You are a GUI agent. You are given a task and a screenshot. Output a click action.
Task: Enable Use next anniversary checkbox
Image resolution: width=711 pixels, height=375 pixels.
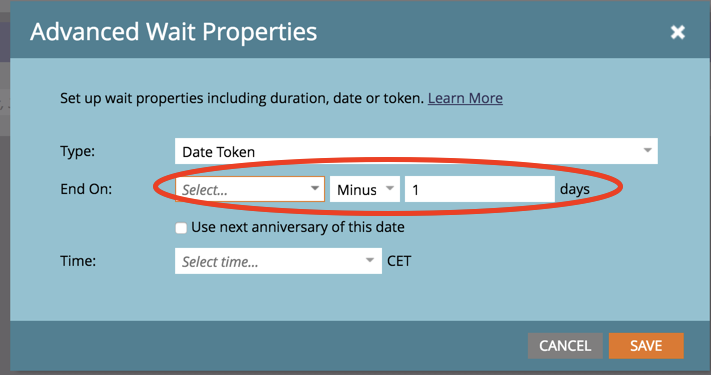point(181,228)
